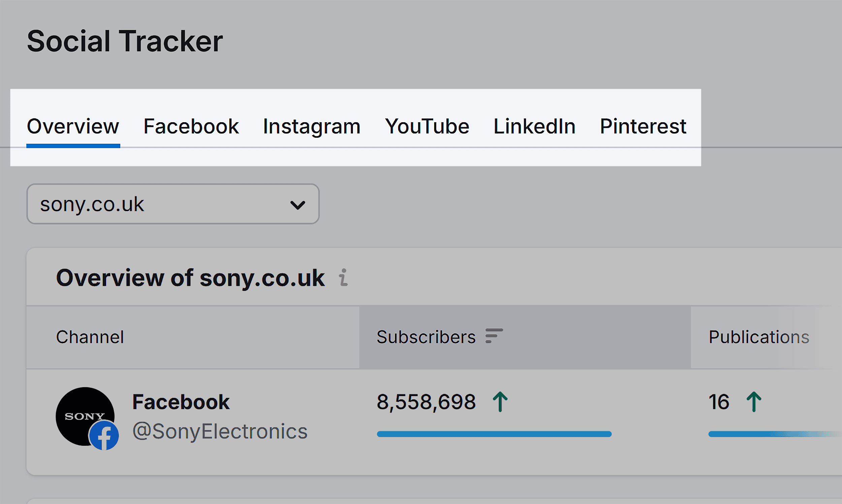Screen dimensions: 842x504
Task: Click the Subscribers sort icon
Action: click(x=493, y=336)
